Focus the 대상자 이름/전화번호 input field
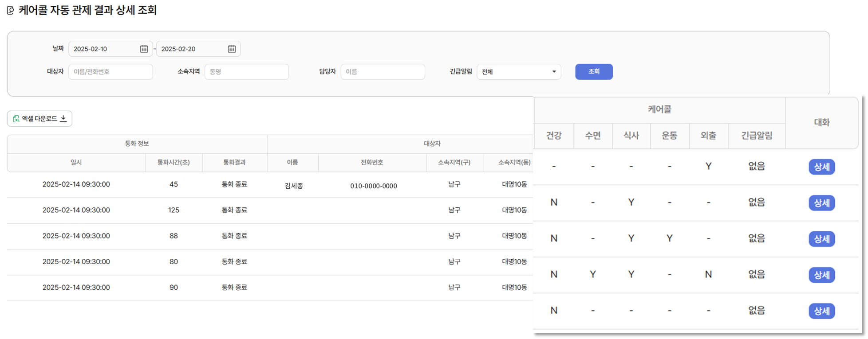 point(110,72)
